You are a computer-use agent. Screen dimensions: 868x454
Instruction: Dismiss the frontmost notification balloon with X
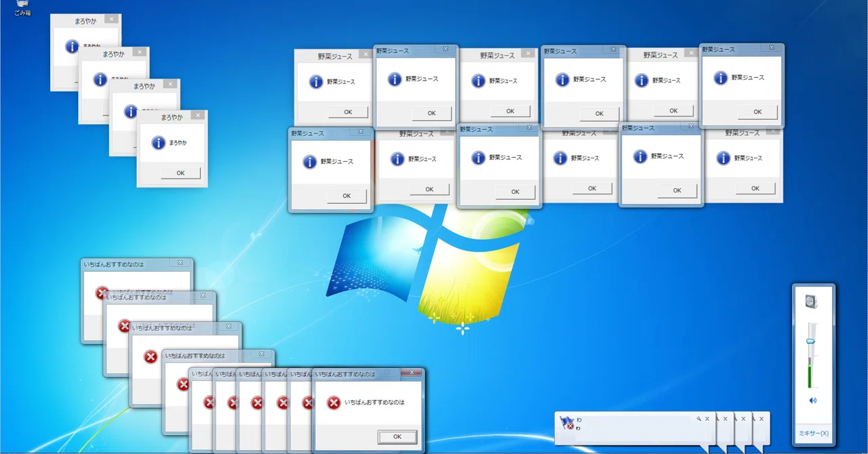point(707,419)
